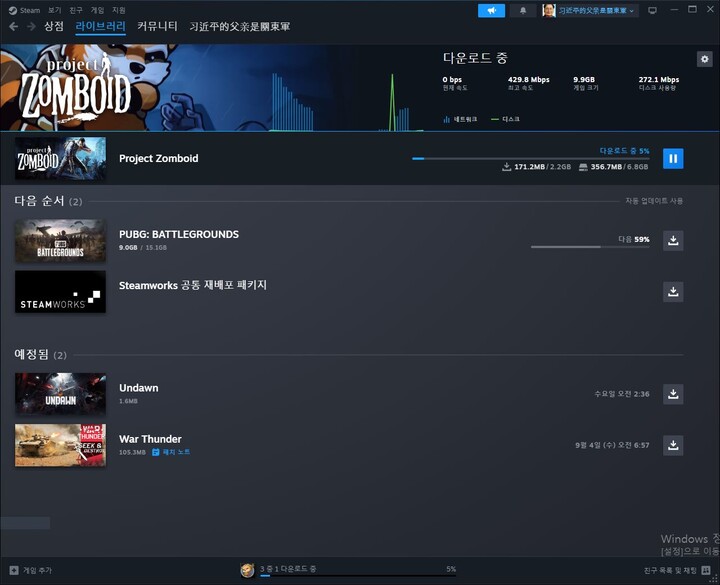Pause the Project Zomboid download
Viewport: 720px width, 585px height.
(x=673, y=158)
